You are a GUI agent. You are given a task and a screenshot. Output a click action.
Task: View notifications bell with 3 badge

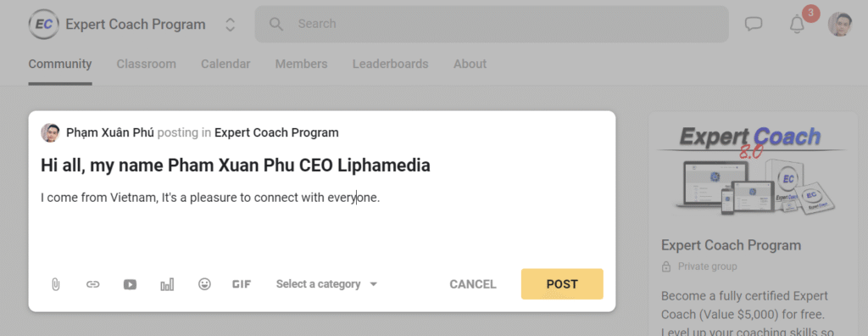point(797,24)
